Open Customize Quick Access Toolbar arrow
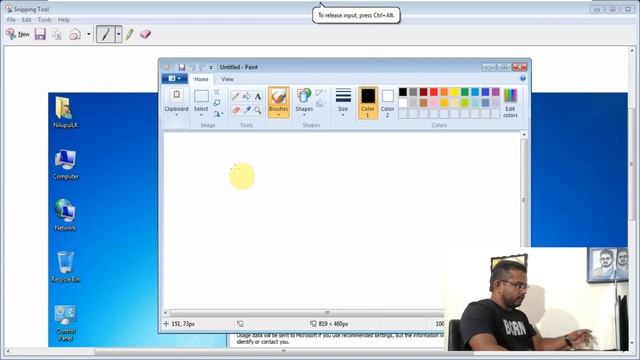 [211, 67]
